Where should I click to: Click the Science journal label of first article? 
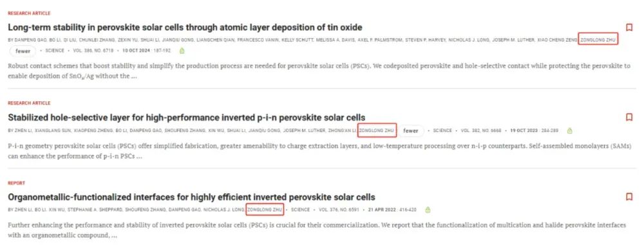pos(55,51)
